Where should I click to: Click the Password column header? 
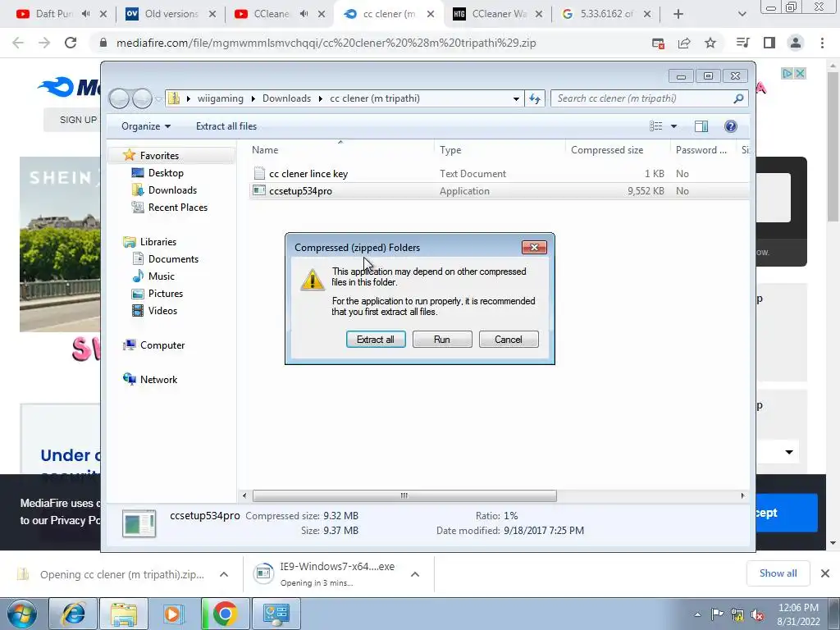tap(701, 151)
